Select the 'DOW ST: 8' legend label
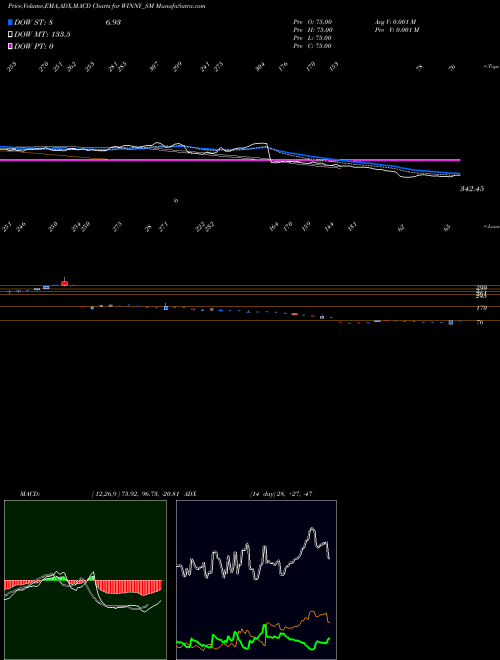The width and height of the screenshot is (500, 660). [x=35, y=22]
